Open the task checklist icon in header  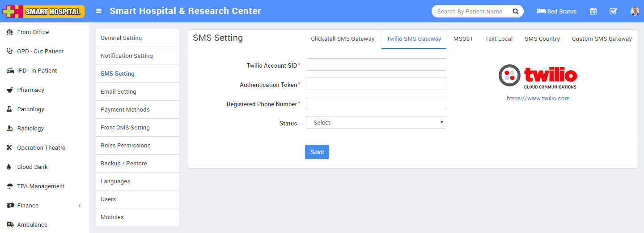(x=614, y=11)
